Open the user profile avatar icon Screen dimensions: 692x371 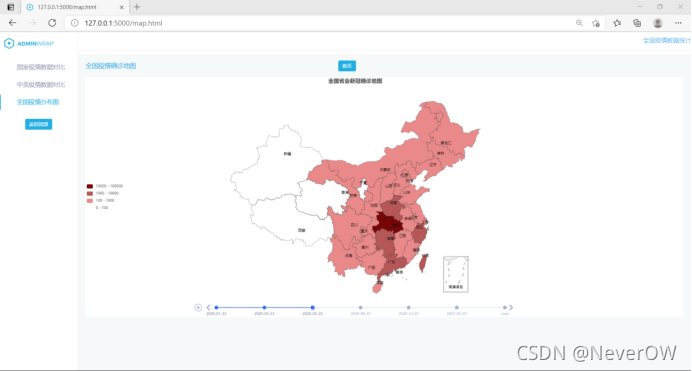click(x=658, y=23)
